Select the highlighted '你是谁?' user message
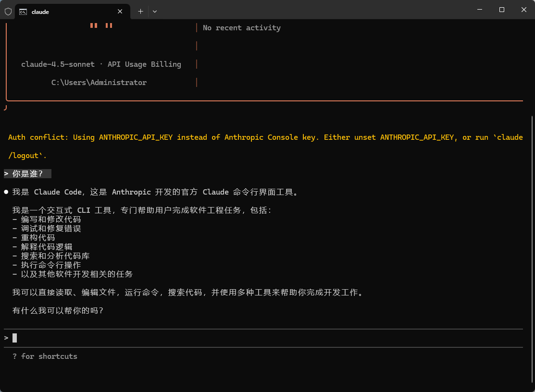 point(27,173)
